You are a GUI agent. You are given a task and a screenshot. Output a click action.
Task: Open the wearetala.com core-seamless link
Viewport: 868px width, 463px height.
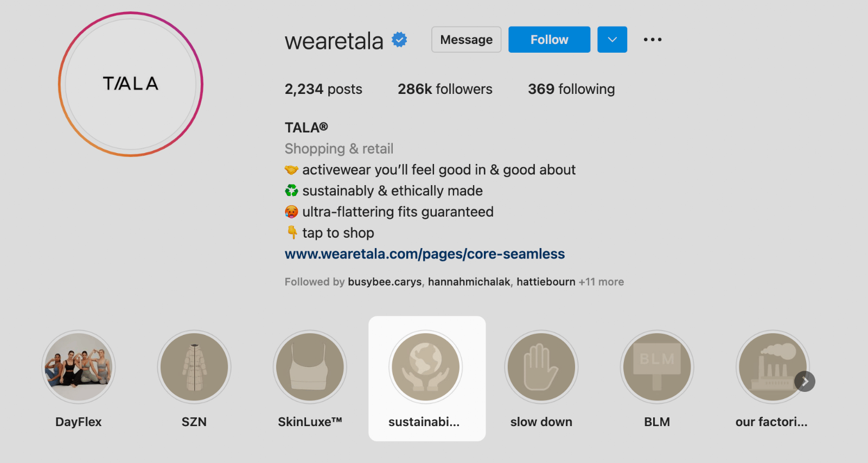coord(425,254)
